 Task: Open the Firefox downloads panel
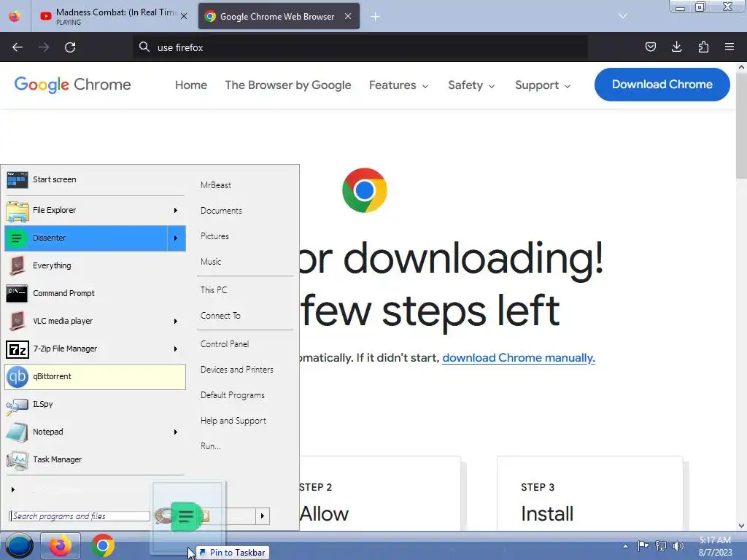click(x=676, y=47)
